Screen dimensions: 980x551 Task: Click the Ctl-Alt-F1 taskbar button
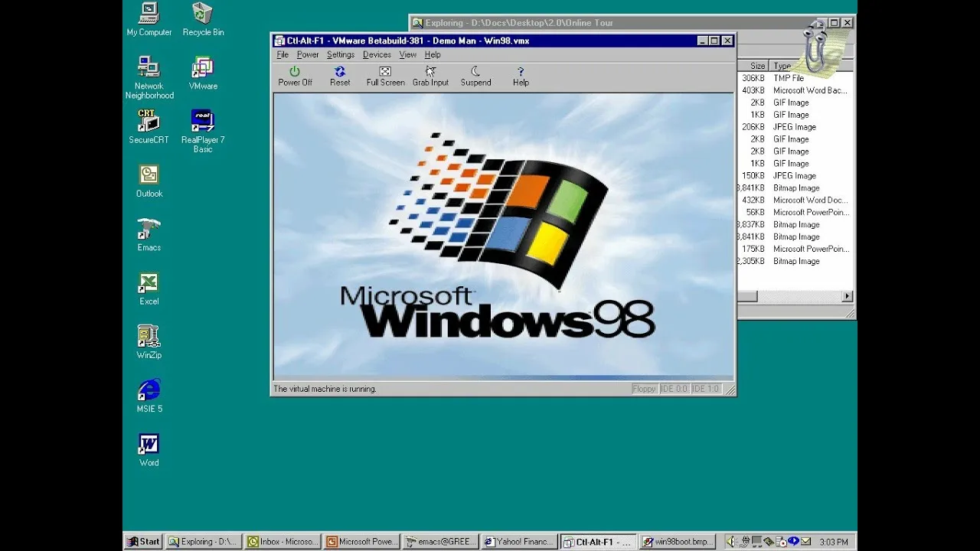pyautogui.click(x=598, y=542)
